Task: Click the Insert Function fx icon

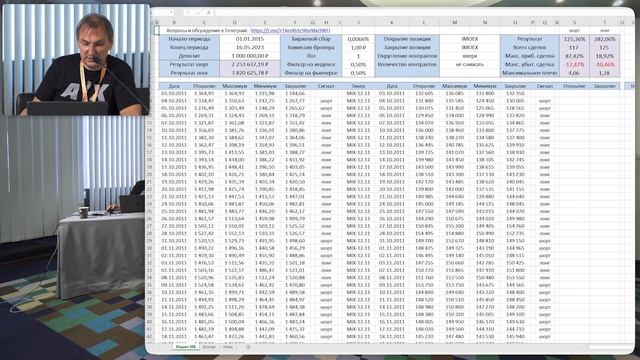Action: 208,13
